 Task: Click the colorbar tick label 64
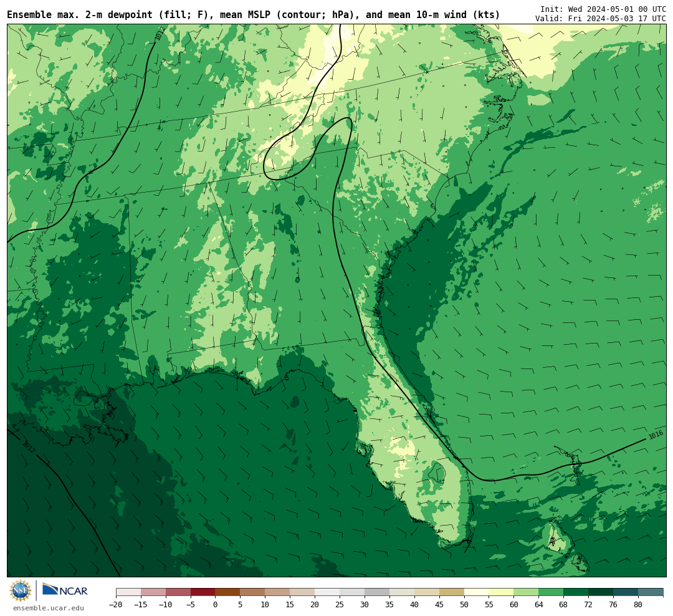(x=539, y=605)
